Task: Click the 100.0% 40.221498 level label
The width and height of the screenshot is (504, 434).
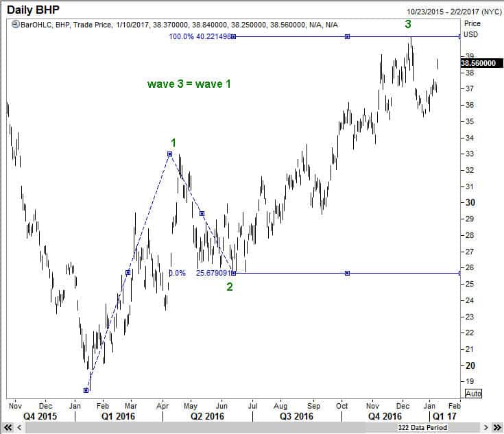Action: [200, 36]
